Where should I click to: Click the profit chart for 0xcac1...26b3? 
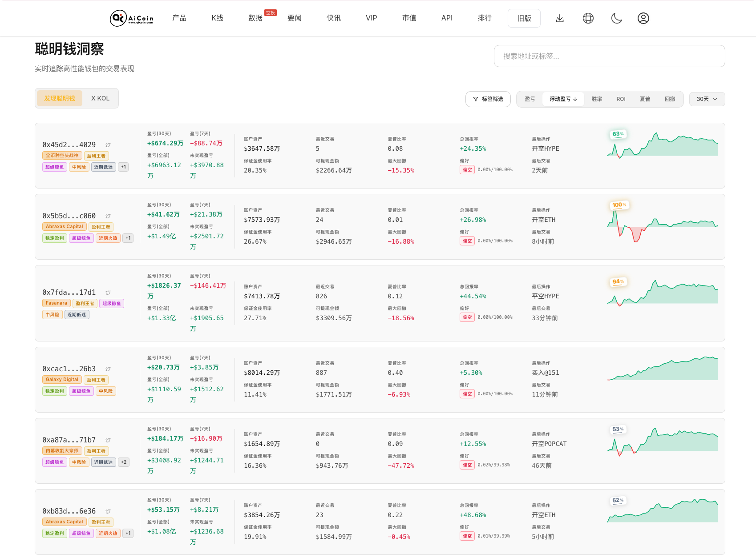tap(662, 369)
